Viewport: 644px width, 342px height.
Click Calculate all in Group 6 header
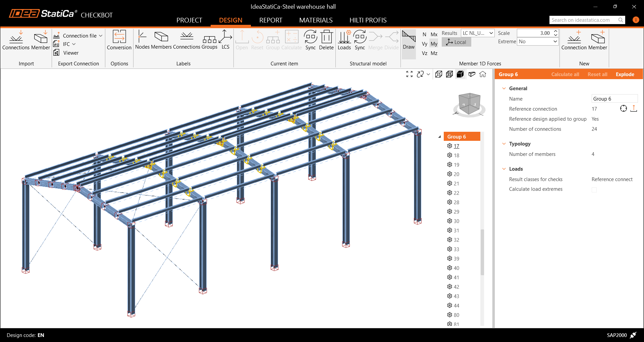[x=565, y=74]
